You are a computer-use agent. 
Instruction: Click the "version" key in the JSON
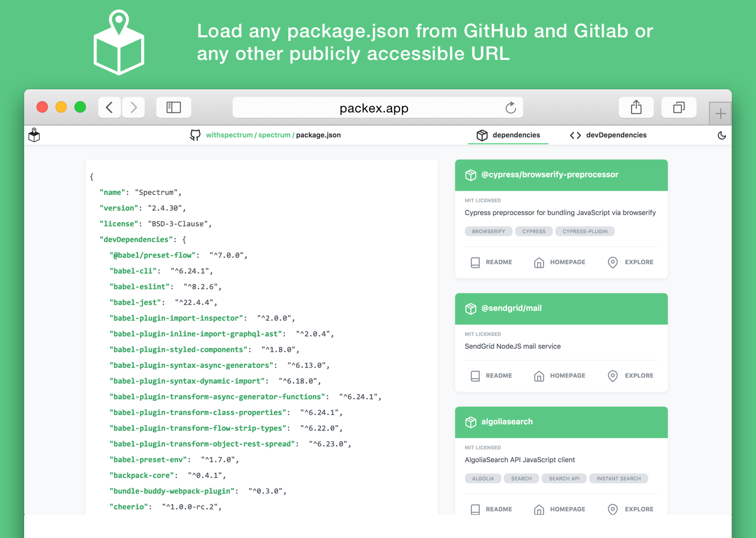coord(119,208)
